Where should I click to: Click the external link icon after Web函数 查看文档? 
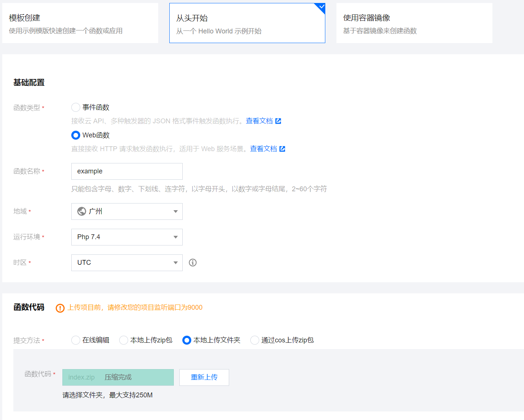pos(283,149)
